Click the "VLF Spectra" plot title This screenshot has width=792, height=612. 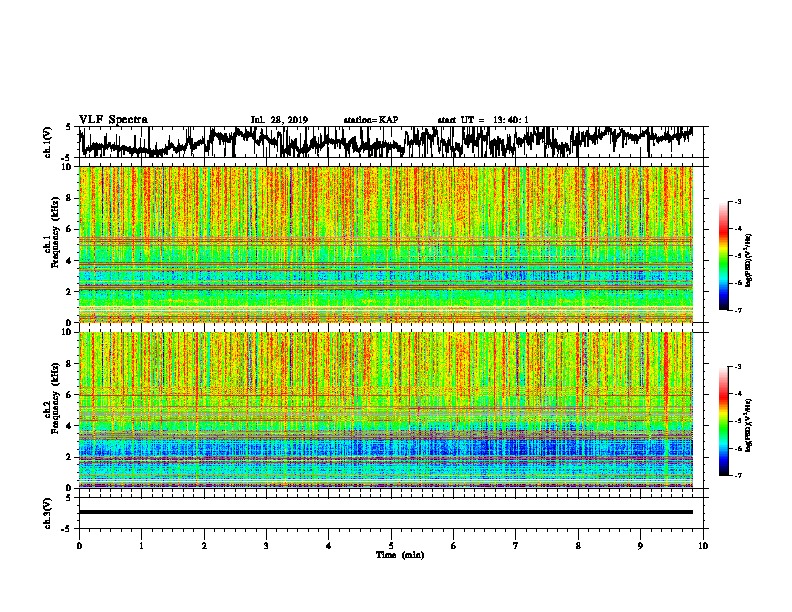[x=113, y=120]
